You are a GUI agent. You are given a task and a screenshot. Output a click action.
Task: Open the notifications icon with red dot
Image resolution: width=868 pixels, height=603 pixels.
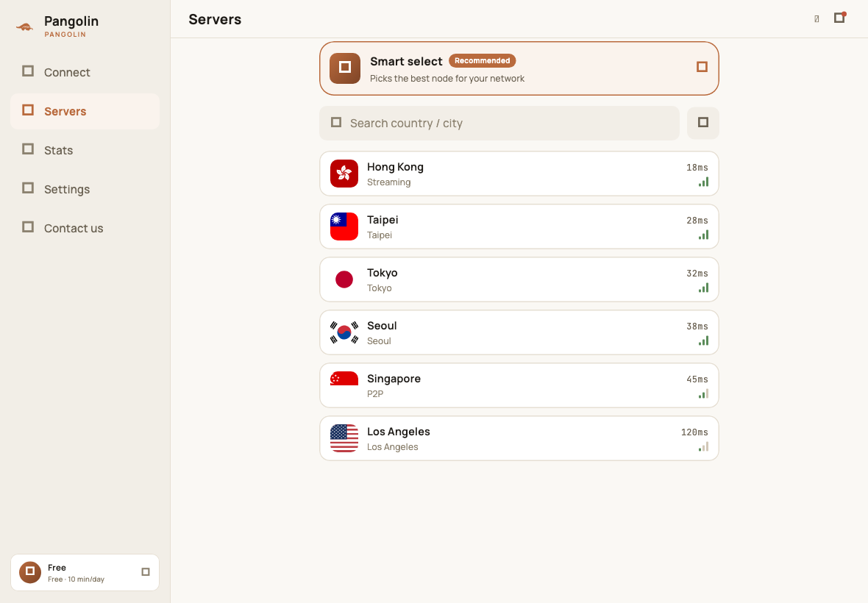840,18
